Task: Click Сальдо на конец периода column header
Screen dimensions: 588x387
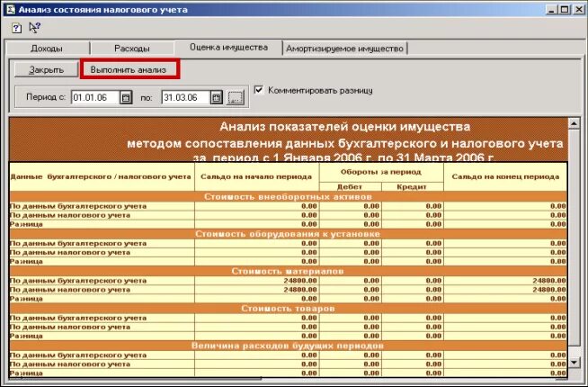Action: [x=505, y=176]
